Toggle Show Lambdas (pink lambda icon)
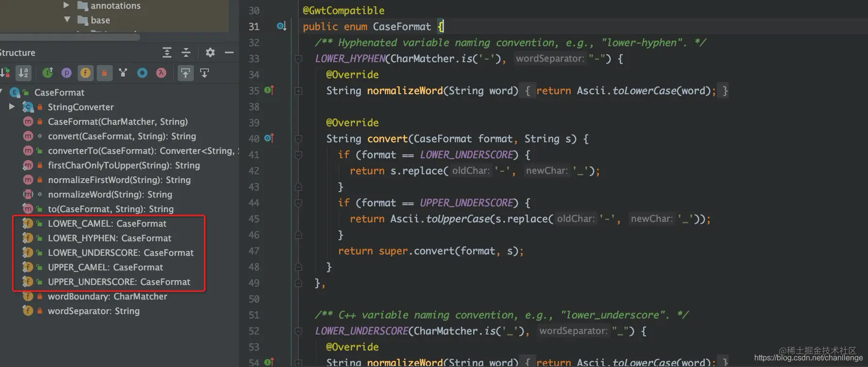This screenshot has height=367, width=868. click(x=161, y=73)
